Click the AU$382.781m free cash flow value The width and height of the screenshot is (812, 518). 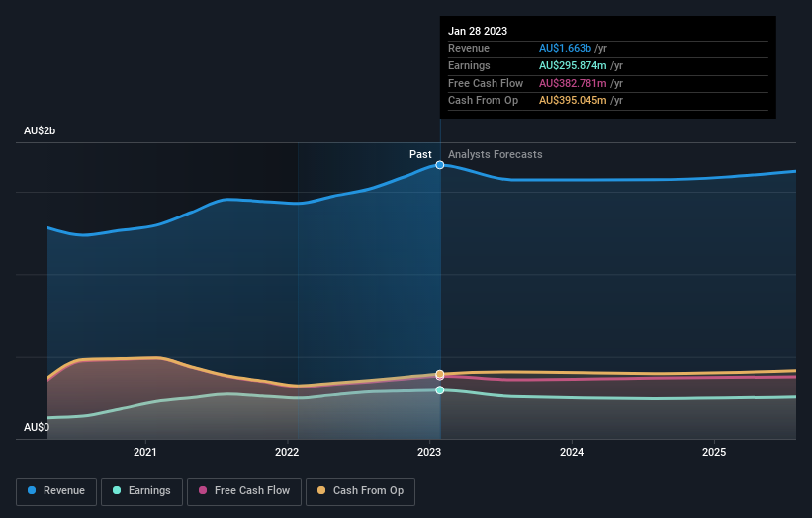click(x=573, y=83)
